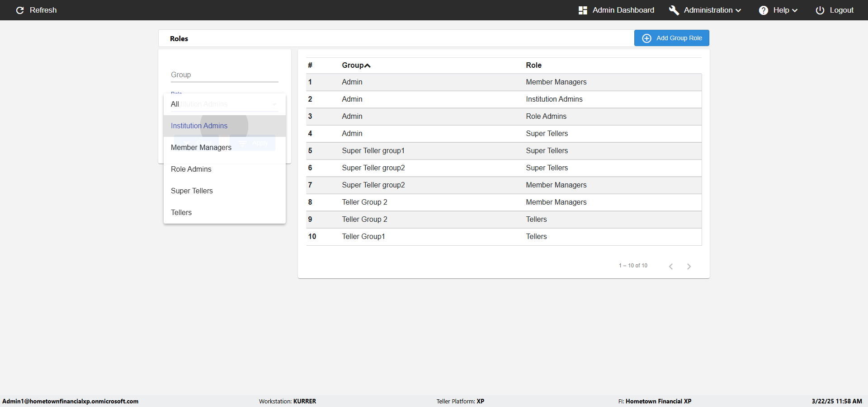This screenshot has width=868, height=407.
Task: Click Member Managers role in row 8
Action: 556,202
